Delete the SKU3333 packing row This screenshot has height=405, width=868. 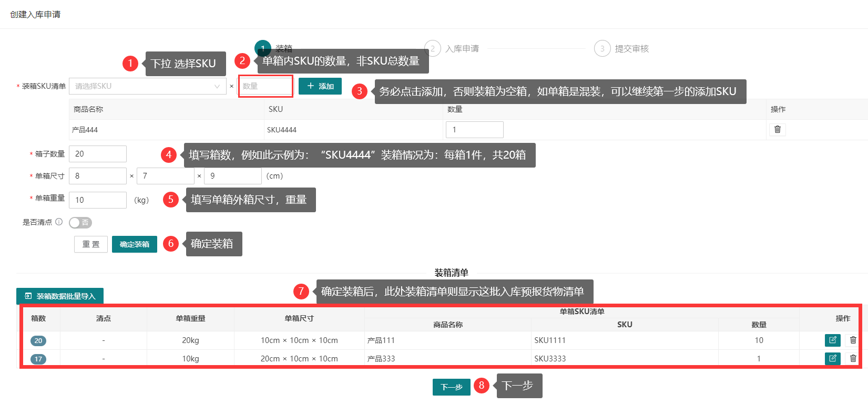(x=853, y=359)
